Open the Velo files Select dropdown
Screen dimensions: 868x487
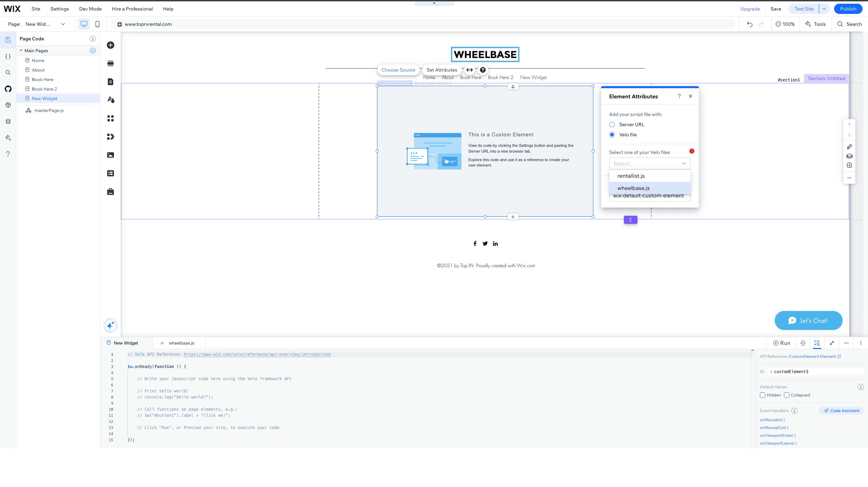pos(650,163)
